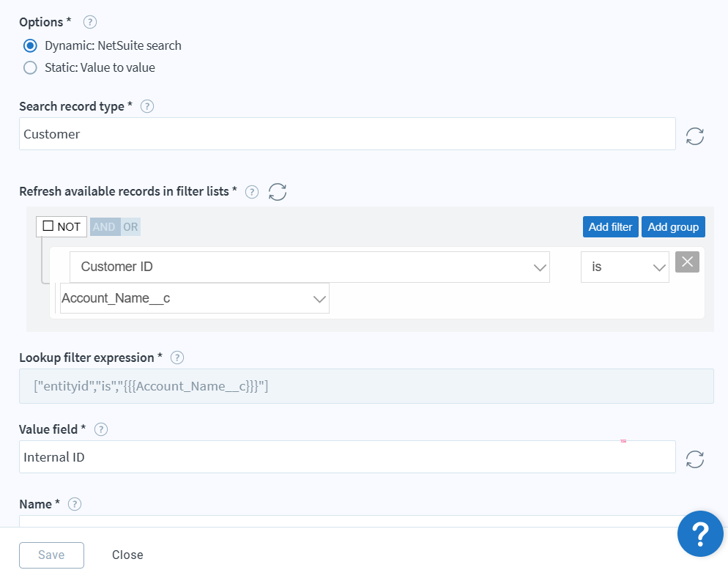
Task: Expand the Account_Name__c value dropdown
Action: (x=194, y=298)
